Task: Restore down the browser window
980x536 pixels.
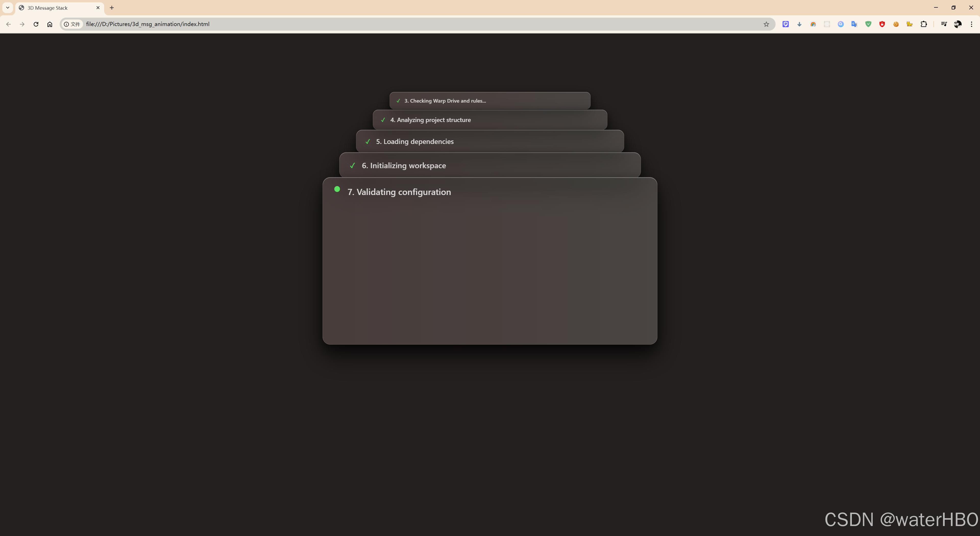Action: tap(953, 8)
